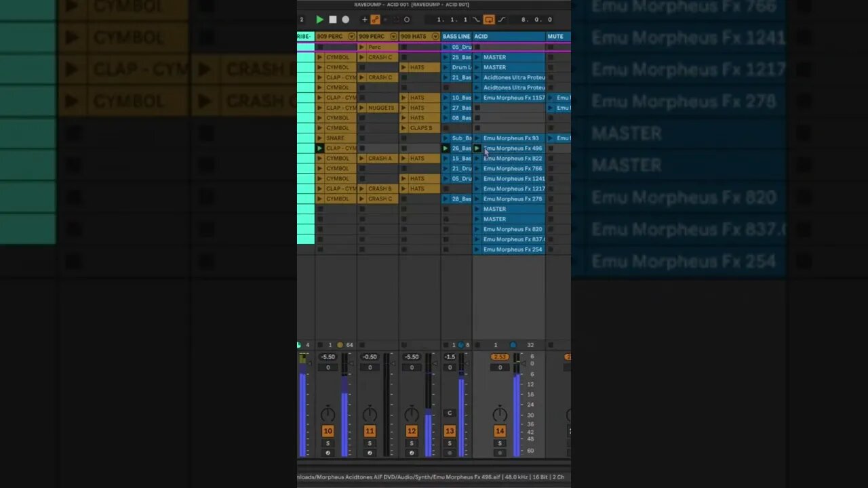Screen dimensions: 868x488
Task: Launch the NUGGETS clip
Action: [362, 108]
